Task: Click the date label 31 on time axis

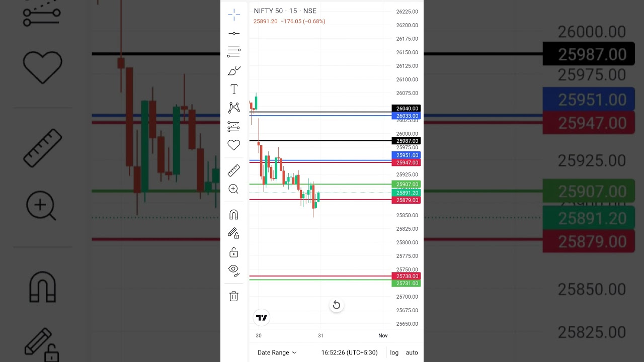Action: click(x=320, y=335)
